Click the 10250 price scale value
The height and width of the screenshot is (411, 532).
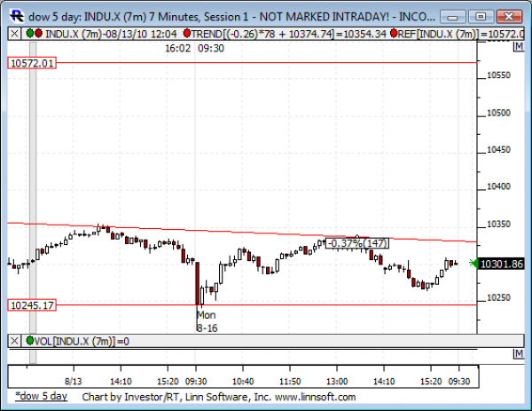click(x=498, y=298)
